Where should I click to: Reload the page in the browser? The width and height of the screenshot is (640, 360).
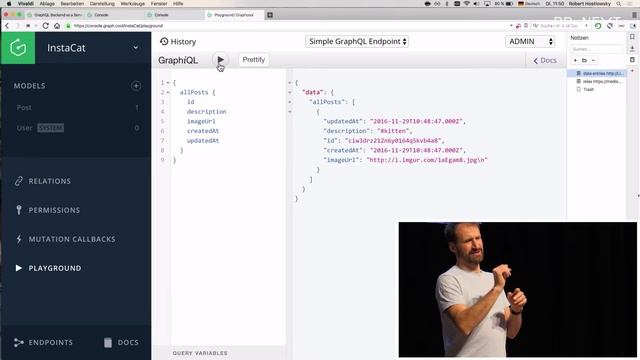point(45,25)
